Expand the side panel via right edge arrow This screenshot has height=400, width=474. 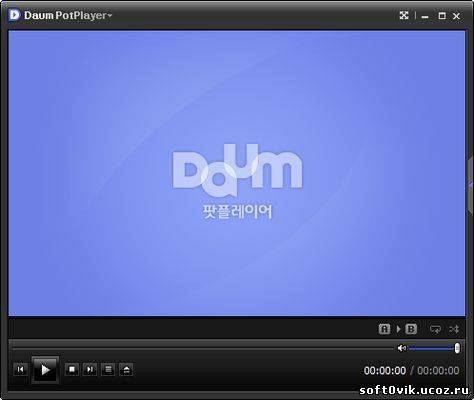pos(471,185)
